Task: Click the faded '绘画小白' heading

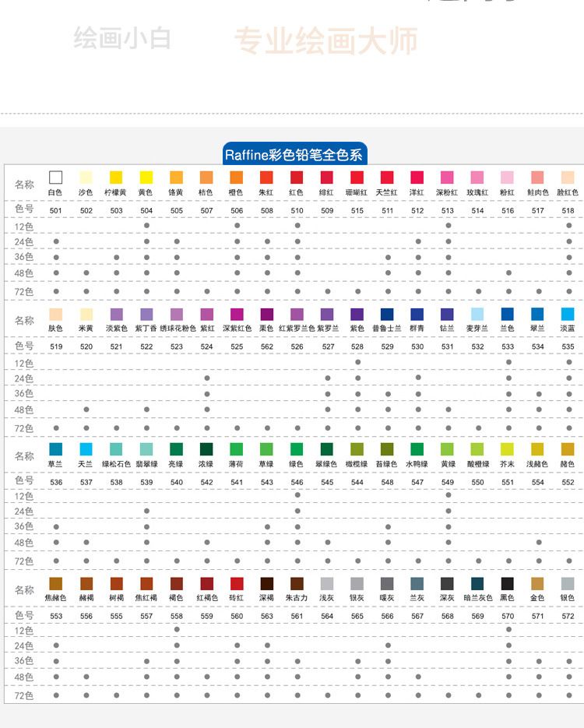Action: point(122,38)
